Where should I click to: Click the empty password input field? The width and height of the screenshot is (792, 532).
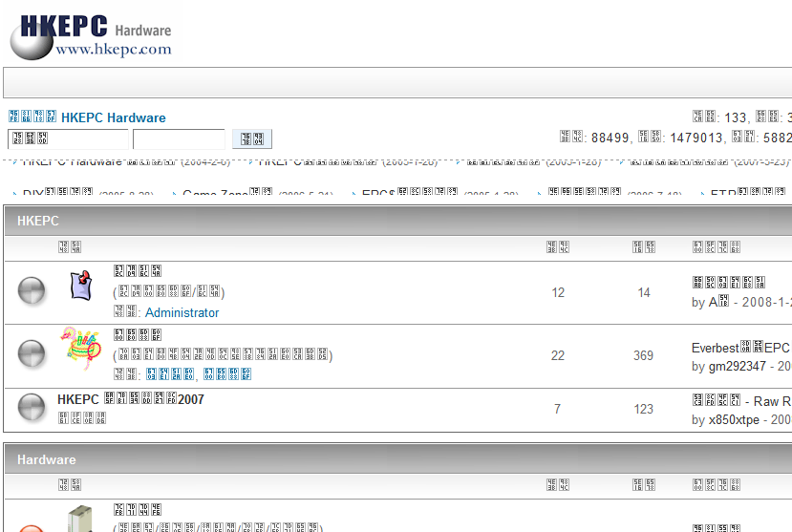179,138
